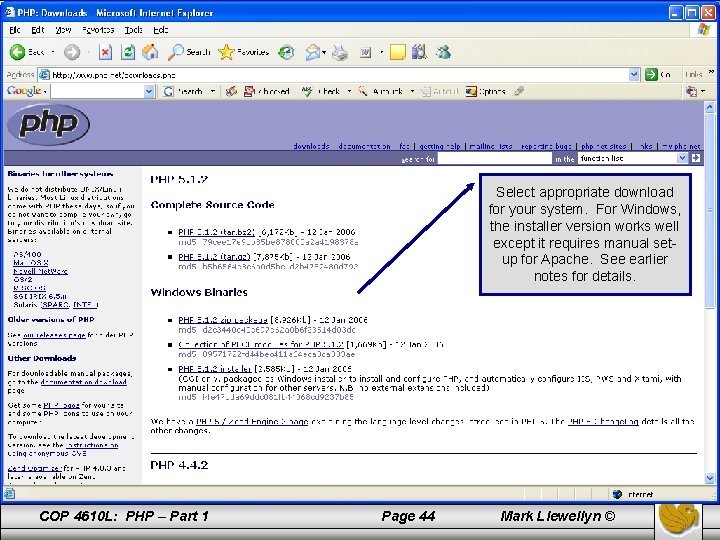Open the Google search box dropdown
Viewport: 720px width, 540px height.
[149, 91]
